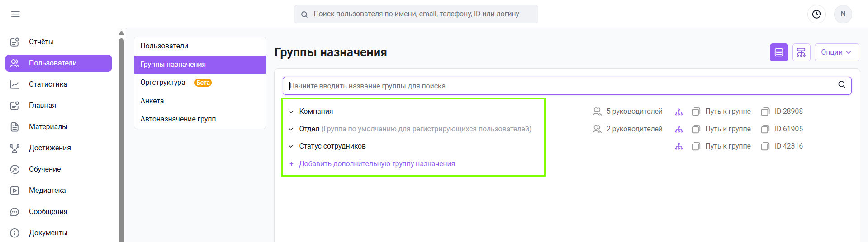Image resolution: width=868 pixels, height=242 pixels.
Task: Expand the Компания group chevron
Action: click(291, 112)
